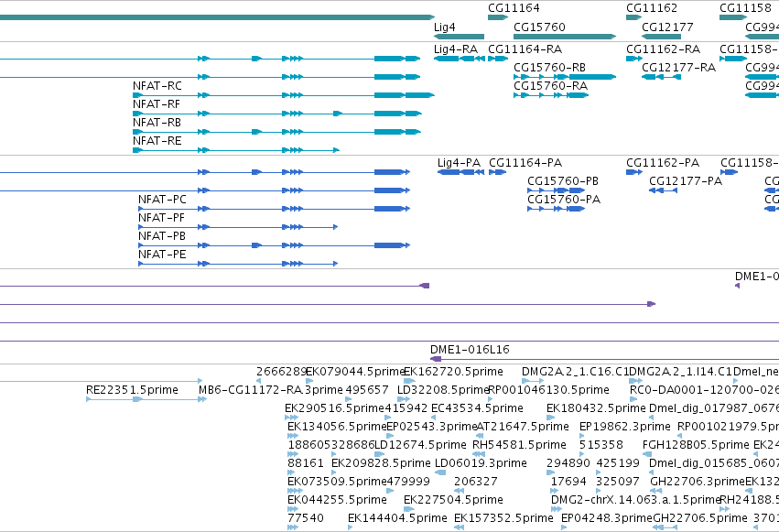Select the LD06019.3prime EST label
The image size is (779, 532).
click(x=481, y=463)
